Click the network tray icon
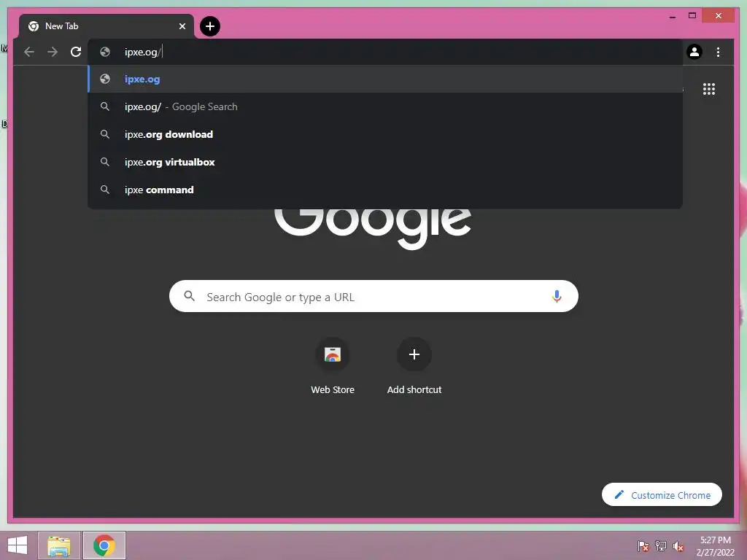This screenshot has height=560, width=747. pyautogui.click(x=661, y=545)
